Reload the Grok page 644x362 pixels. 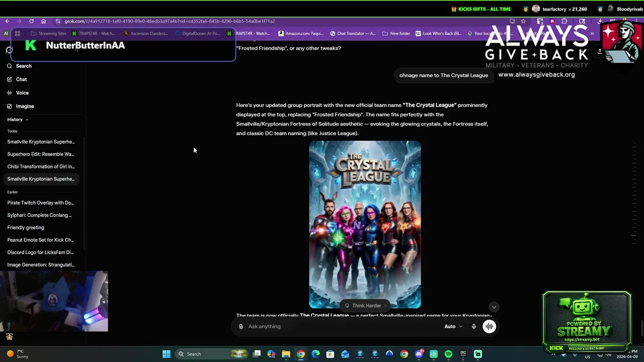click(31, 21)
